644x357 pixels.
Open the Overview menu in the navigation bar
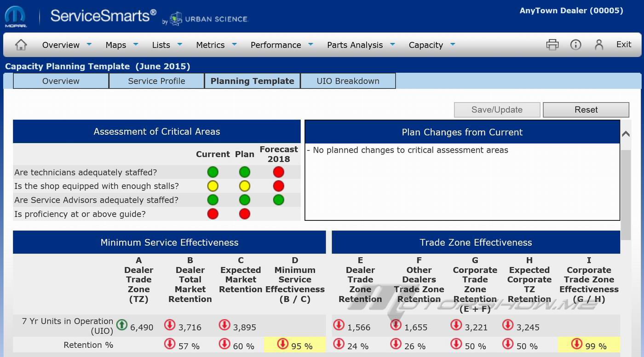[x=61, y=45]
